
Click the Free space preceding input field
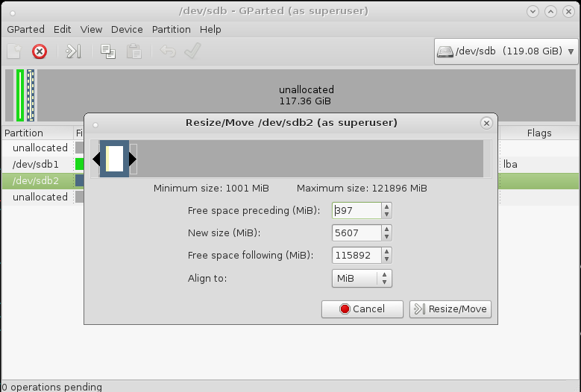[357, 210]
